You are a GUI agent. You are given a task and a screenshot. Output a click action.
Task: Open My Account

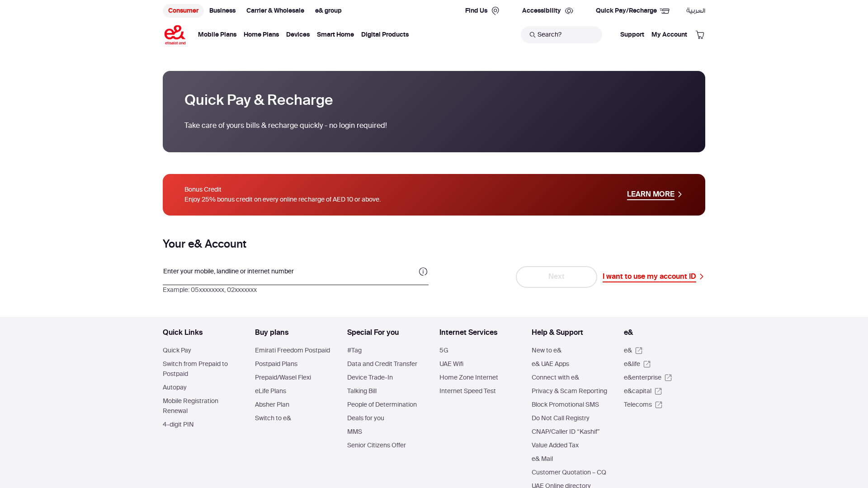click(x=669, y=35)
